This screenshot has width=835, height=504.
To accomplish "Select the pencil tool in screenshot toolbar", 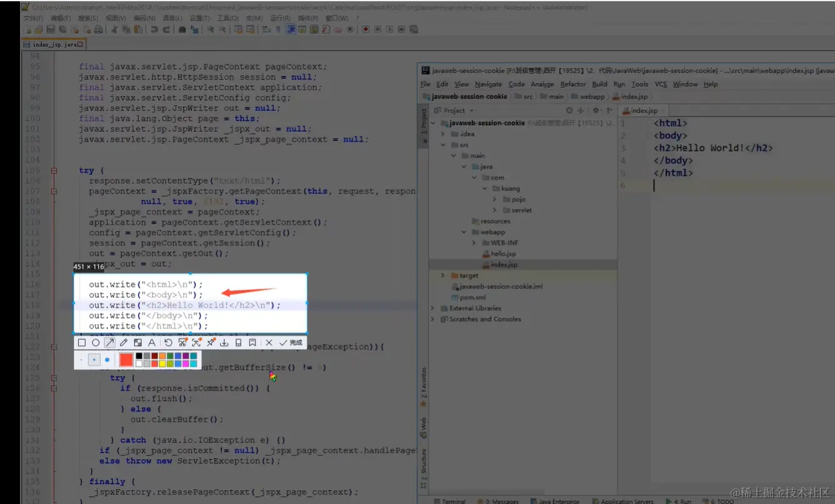I will click(x=124, y=343).
